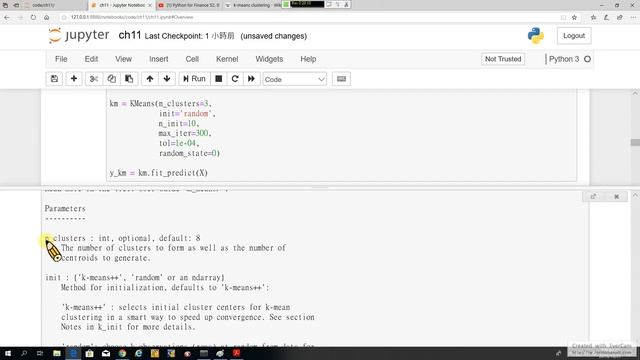The image size is (640, 360).
Task: Open the Kernel menu
Action: click(227, 59)
